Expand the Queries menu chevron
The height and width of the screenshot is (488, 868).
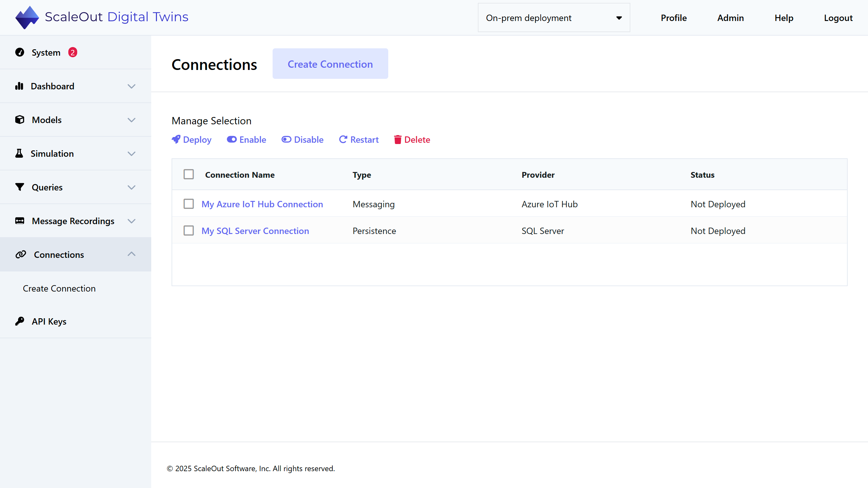(x=132, y=188)
